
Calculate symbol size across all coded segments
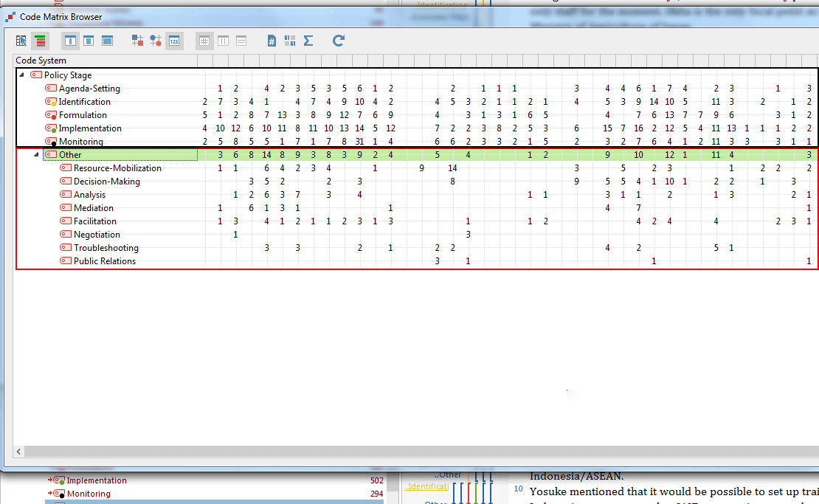pyautogui.click(x=204, y=41)
